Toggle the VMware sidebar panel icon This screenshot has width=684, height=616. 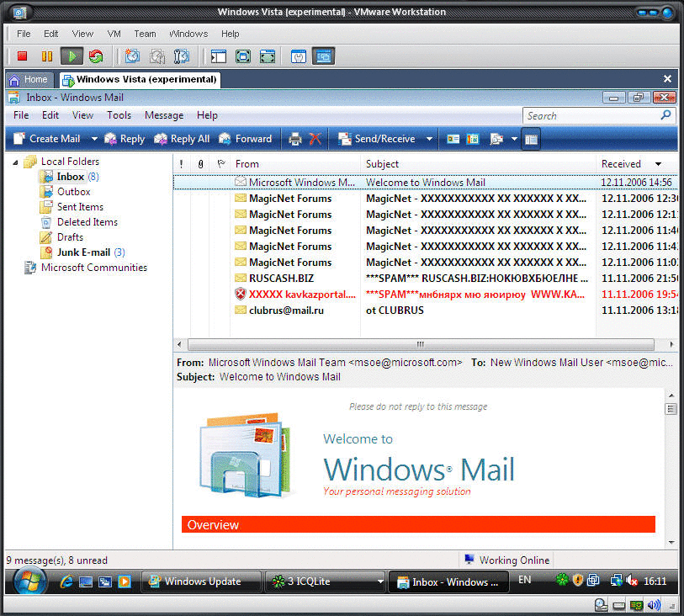(219, 56)
